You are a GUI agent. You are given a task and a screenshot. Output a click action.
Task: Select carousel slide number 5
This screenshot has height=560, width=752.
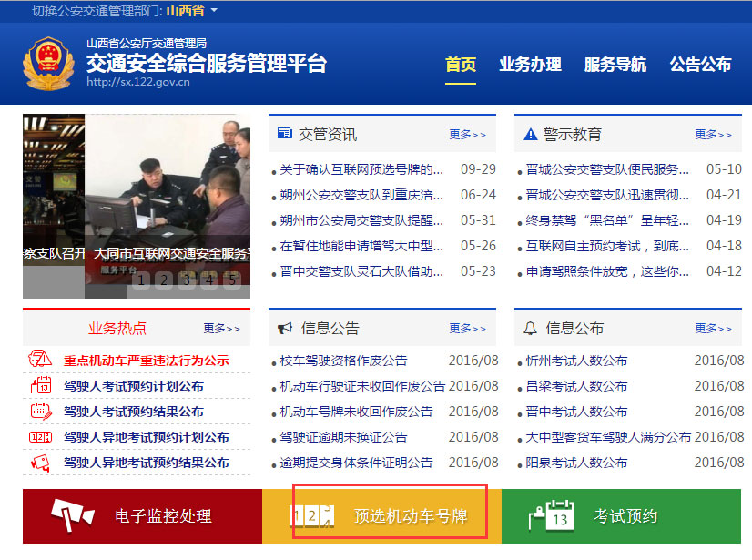coord(232,281)
